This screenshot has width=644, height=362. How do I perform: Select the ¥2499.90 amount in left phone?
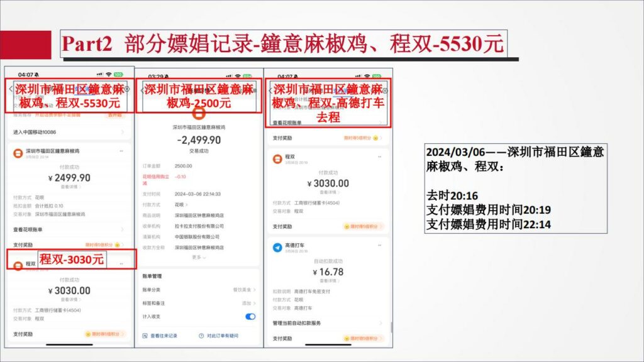(x=69, y=178)
